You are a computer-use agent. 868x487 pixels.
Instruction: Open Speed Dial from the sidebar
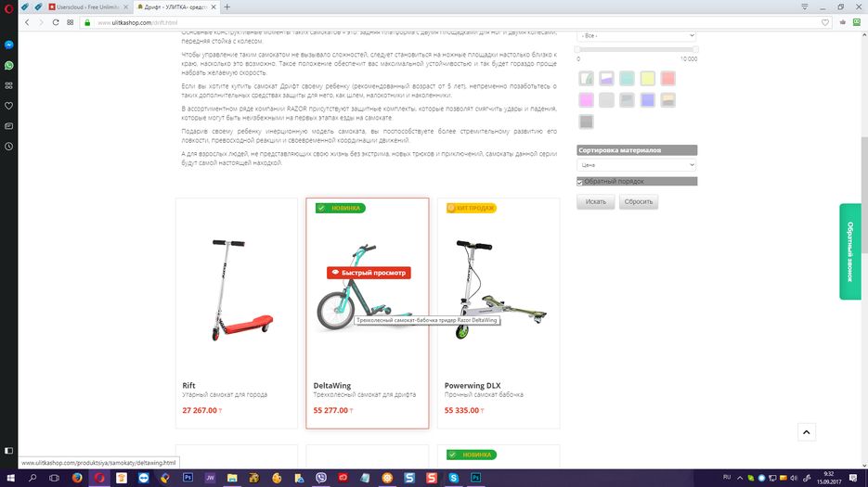pos(9,85)
